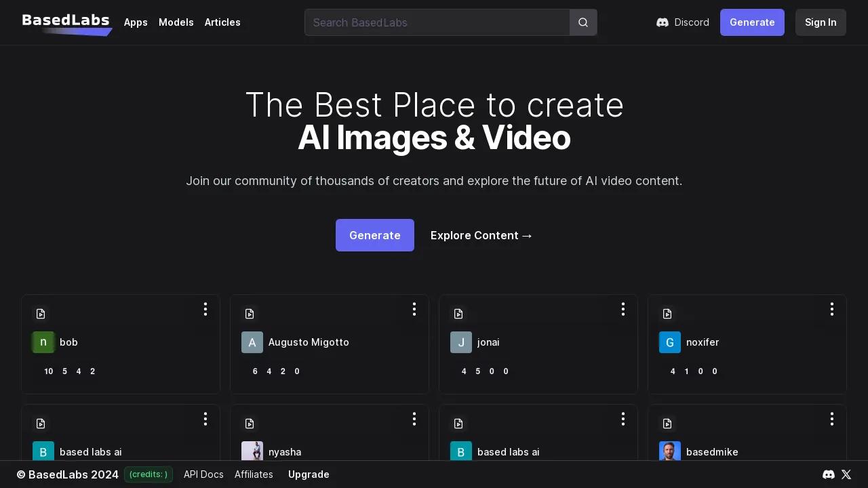Click bob's green avatar
The width and height of the screenshot is (868, 488).
(x=43, y=342)
